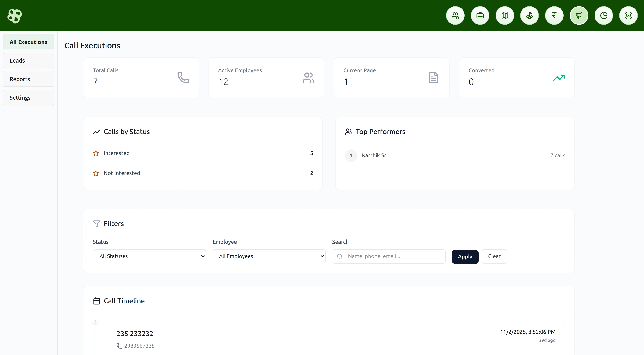Image resolution: width=644 pixels, height=355 pixels.
Task: Expand the All Employees dropdown
Action: tap(269, 256)
